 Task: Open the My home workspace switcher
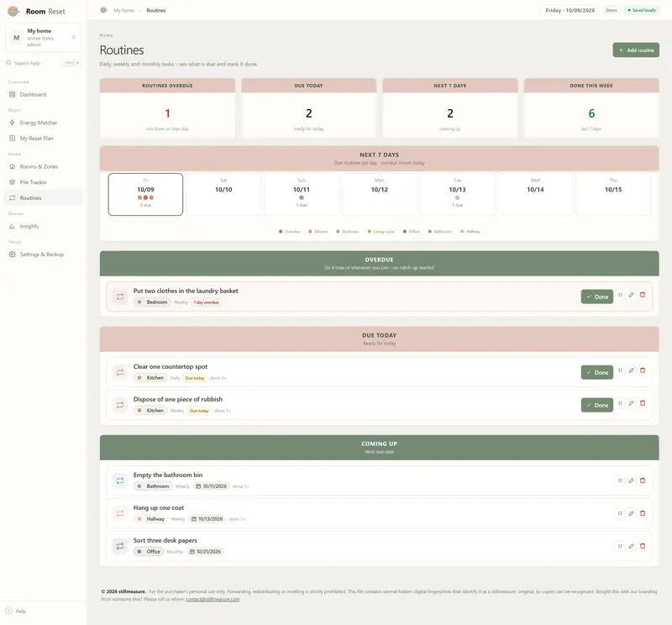tap(43, 37)
